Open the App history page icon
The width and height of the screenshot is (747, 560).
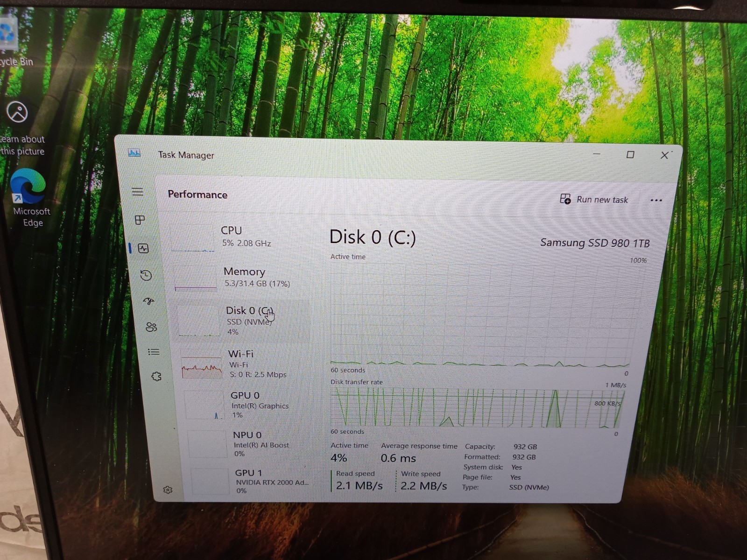(146, 275)
